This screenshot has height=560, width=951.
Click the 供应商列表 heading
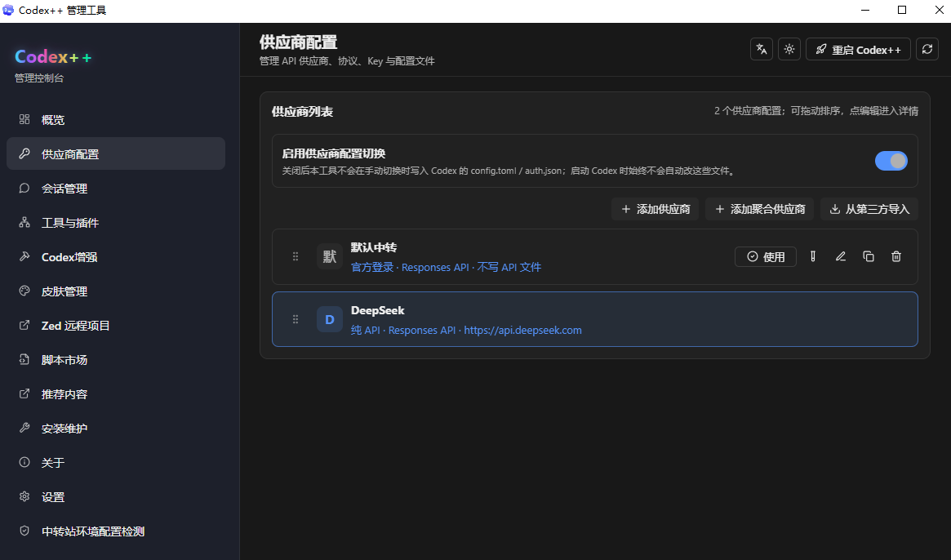tap(302, 112)
